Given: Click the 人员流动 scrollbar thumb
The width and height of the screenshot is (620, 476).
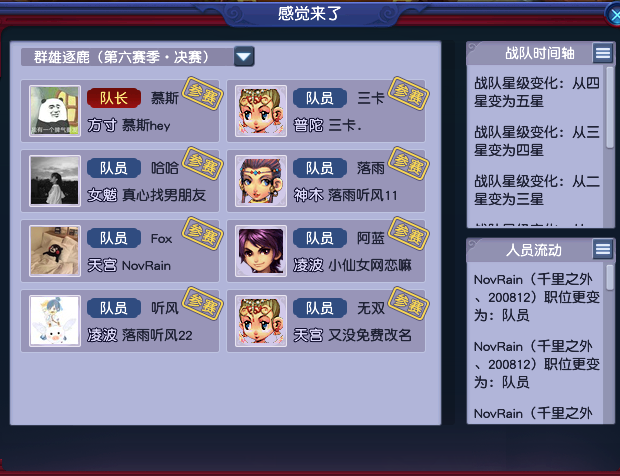Looking at the screenshot, I should tap(610, 278).
